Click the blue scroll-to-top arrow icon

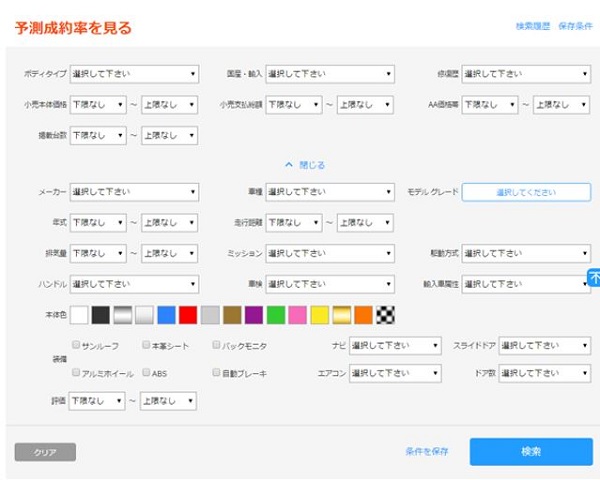[x=593, y=278]
